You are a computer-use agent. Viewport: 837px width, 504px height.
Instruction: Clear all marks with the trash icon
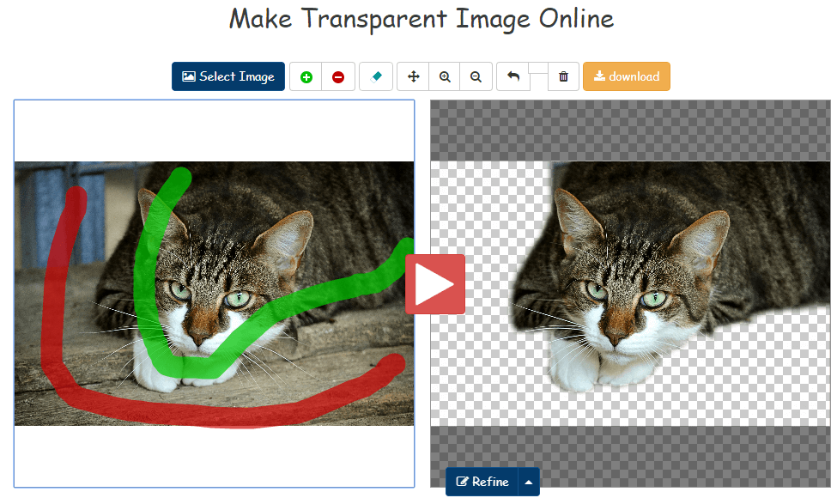tap(563, 76)
